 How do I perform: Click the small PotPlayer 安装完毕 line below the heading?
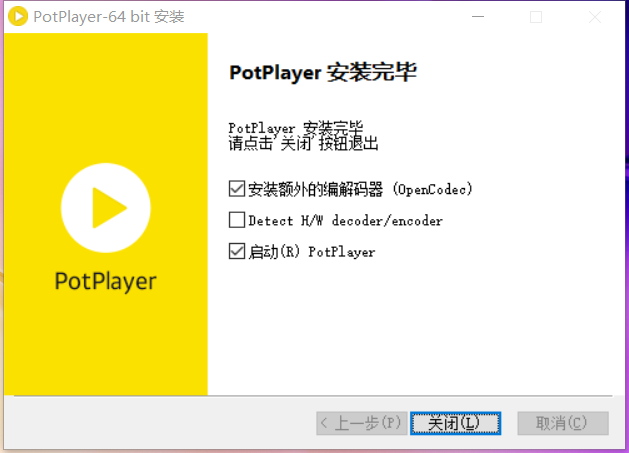coord(295,128)
